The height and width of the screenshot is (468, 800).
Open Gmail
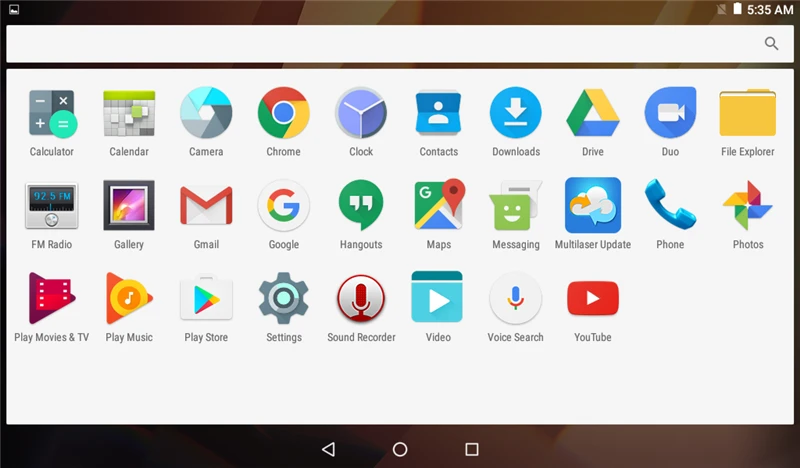point(206,206)
